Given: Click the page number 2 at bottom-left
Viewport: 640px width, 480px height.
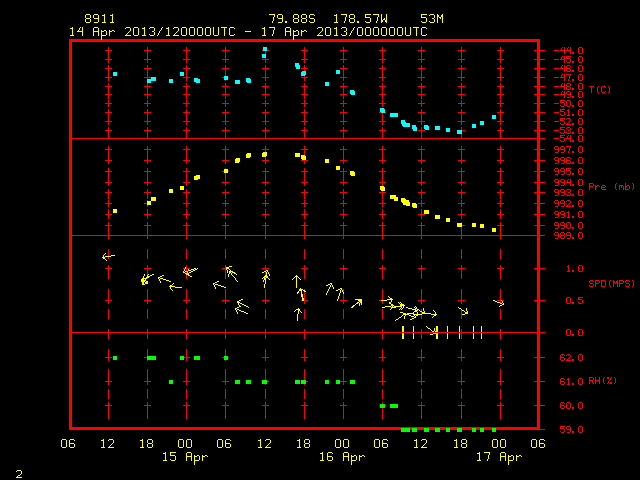Looking at the screenshot, I should tap(19, 474).
